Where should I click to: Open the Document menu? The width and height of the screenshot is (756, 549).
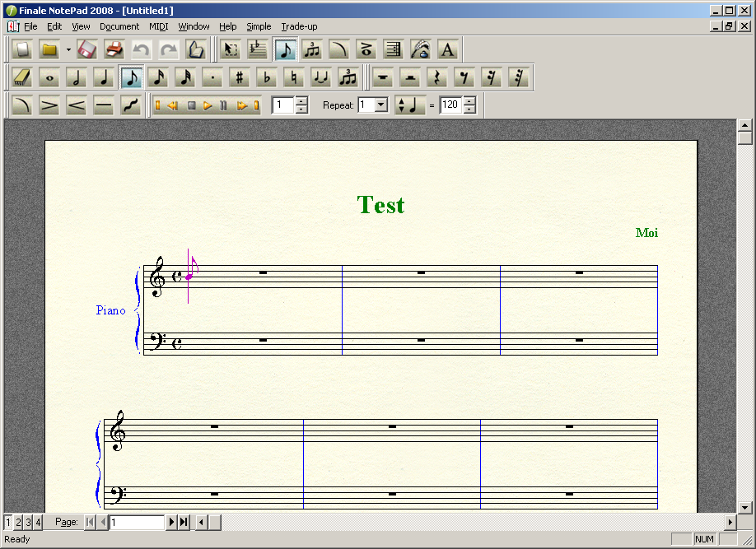(x=119, y=26)
